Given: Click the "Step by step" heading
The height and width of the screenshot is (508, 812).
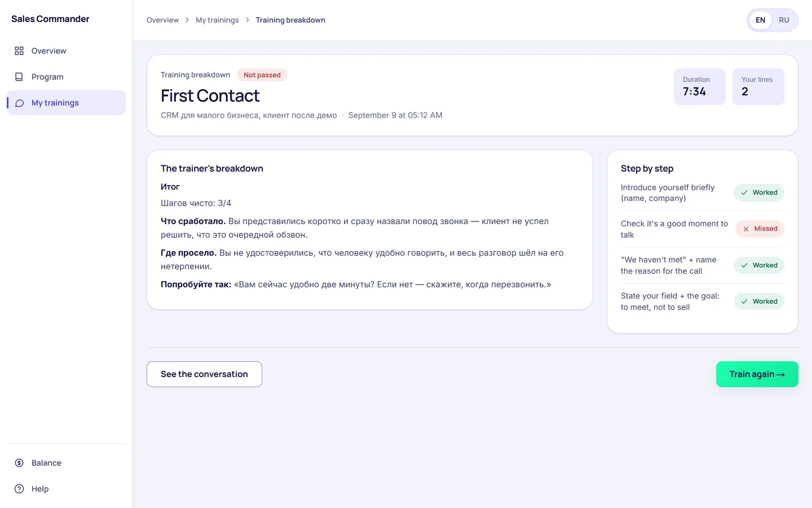Looking at the screenshot, I should point(647,169).
